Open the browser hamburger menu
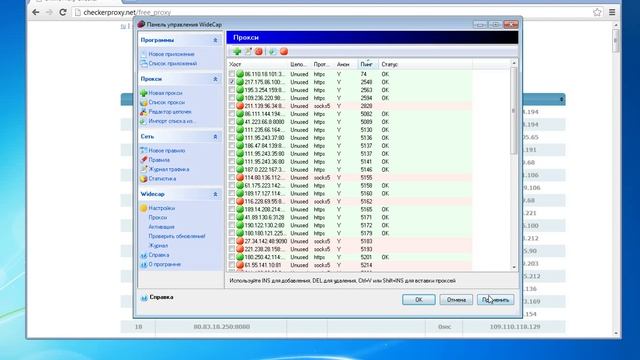 click(x=612, y=12)
